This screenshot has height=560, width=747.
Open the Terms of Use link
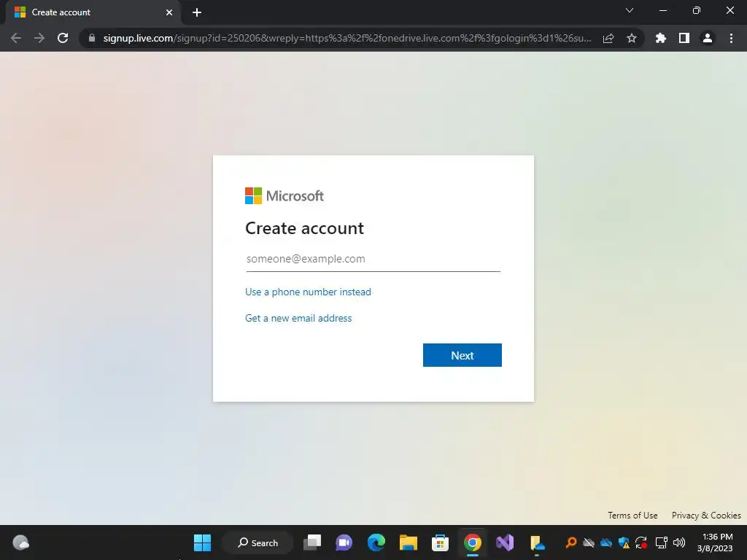click(632, 516)
